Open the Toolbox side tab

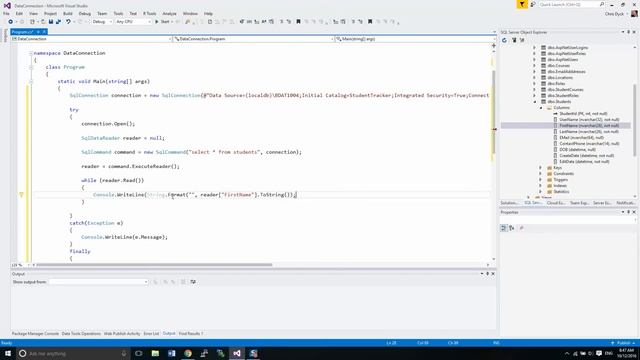[5, 36]
